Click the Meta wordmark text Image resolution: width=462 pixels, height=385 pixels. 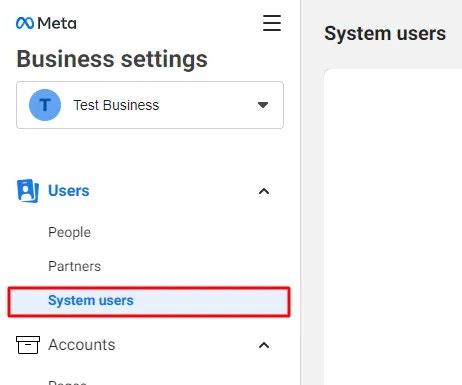coord(57,23)
